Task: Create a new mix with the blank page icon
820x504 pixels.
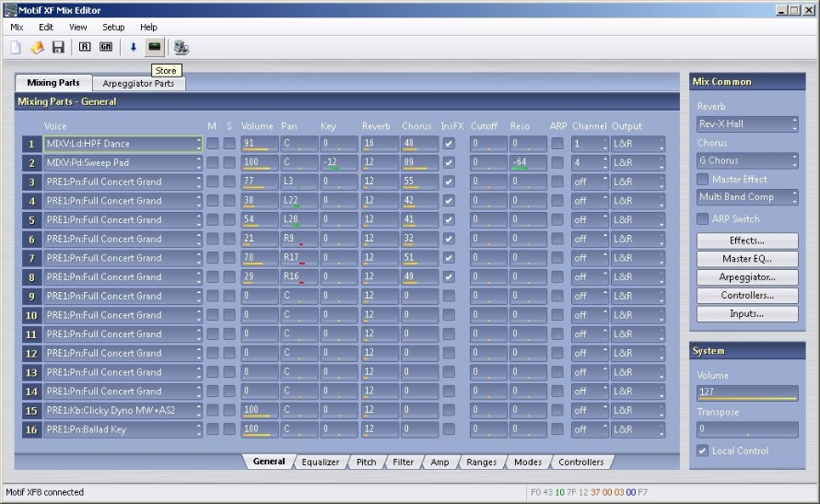Action: click(x=16, y=48)
